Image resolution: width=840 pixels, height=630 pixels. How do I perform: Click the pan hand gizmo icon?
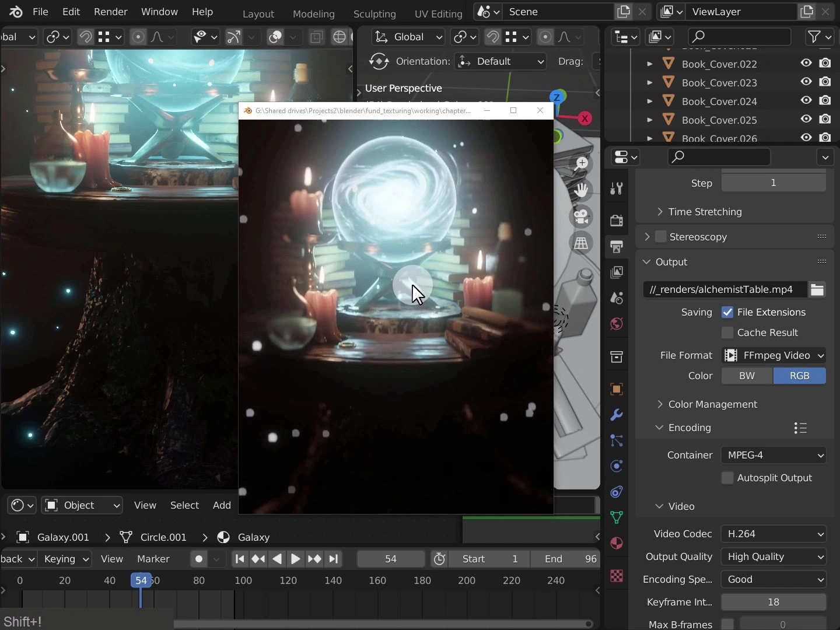581,190
